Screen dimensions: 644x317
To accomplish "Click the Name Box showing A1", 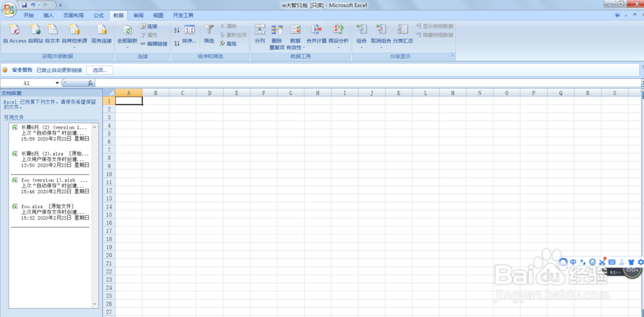I will [x=27, y=83].
